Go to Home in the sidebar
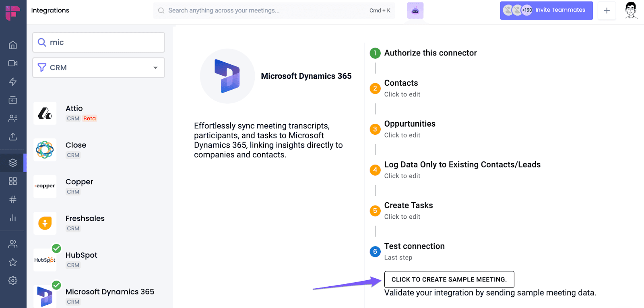This screenshot has width=644, height=308. (x=13, y=45)
